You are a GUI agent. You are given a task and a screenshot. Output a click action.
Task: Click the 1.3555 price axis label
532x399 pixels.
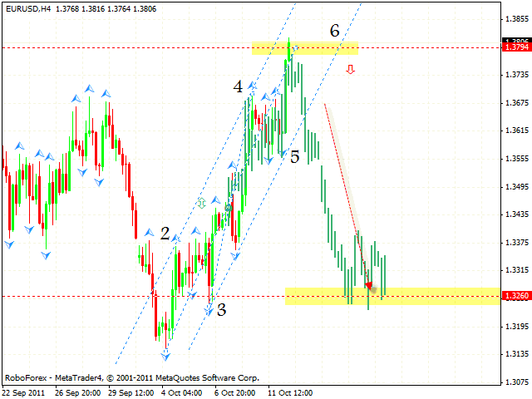click(517, 159)
